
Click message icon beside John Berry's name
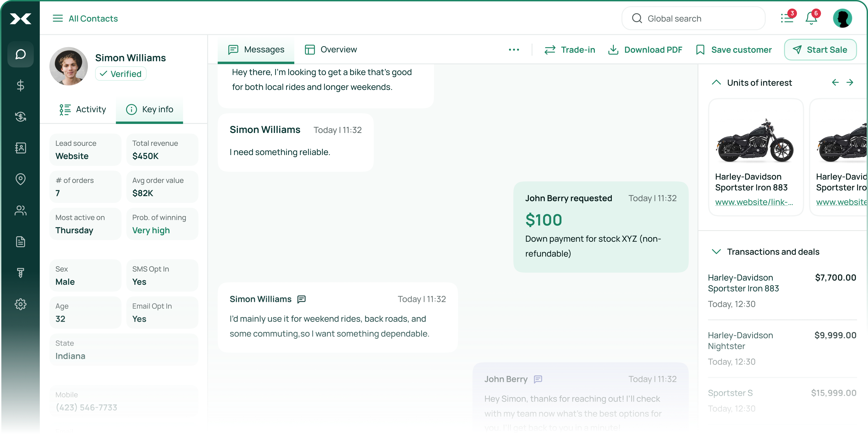click(x=538, y=379)
